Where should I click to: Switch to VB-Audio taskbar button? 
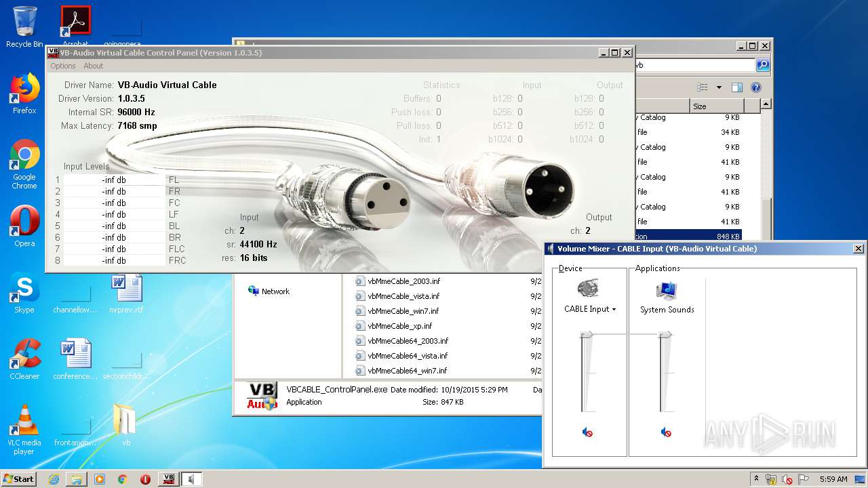pyautogui.click(x=169, y=479)
